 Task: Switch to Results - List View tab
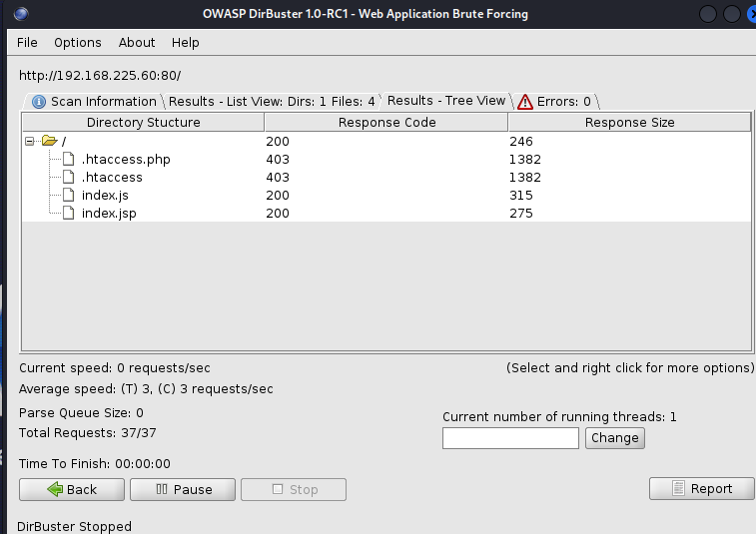[272, 101]
